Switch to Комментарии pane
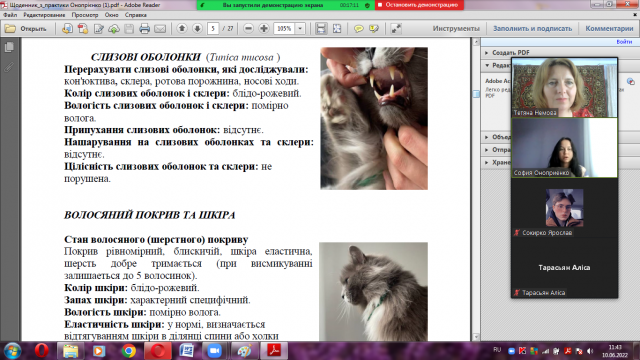 click(609, 29)
